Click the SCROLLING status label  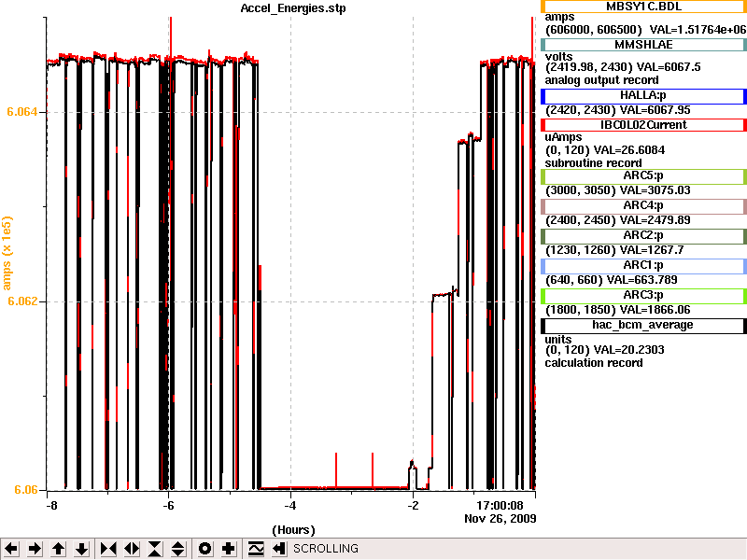coord(326,549)
